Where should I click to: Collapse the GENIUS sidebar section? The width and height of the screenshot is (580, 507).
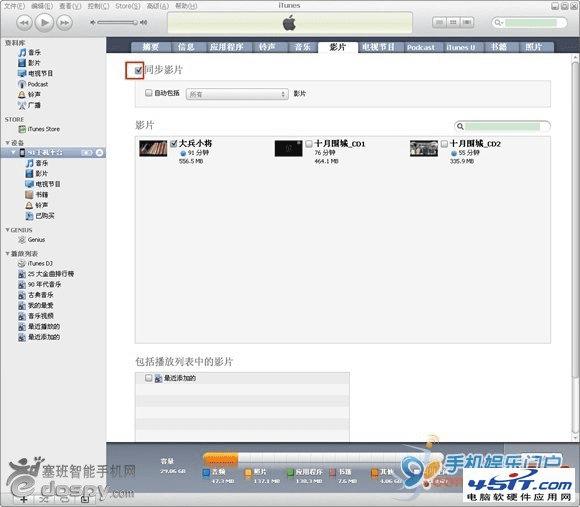pyautogui.click(x=7, y=230)
